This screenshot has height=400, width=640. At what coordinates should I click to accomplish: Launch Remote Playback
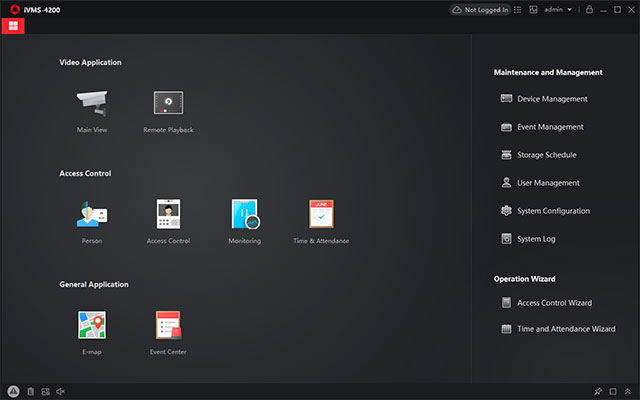pos(168,103)
